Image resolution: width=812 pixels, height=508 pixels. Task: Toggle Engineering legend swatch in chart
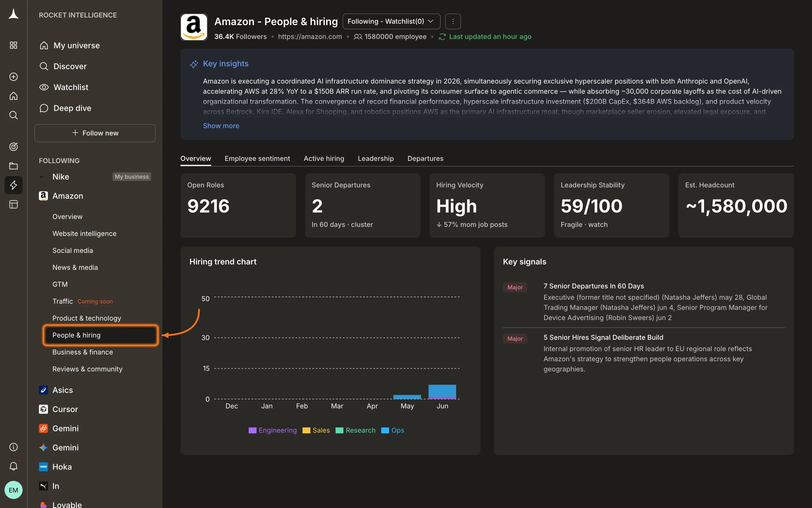pos(252,430)
